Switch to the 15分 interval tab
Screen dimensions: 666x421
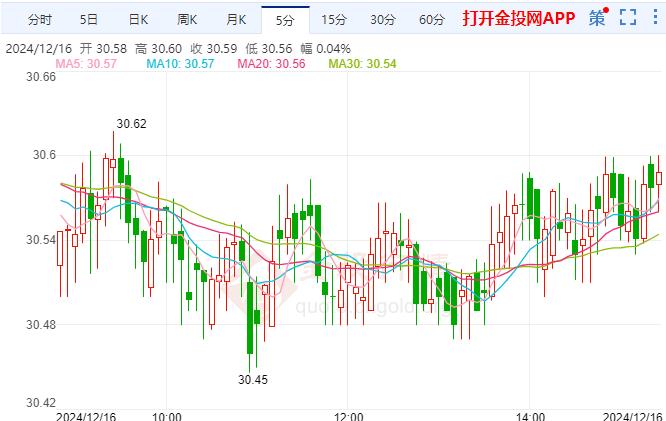(334, 20)
